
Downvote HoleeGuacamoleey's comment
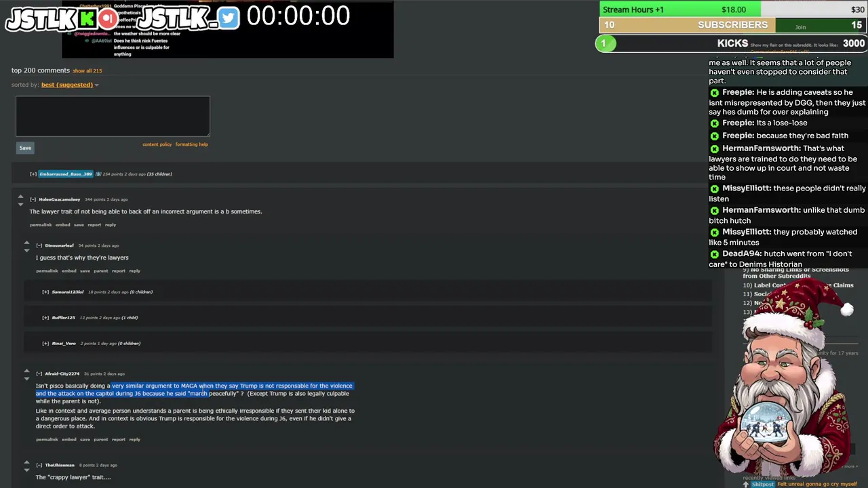(x=20, y=204)
